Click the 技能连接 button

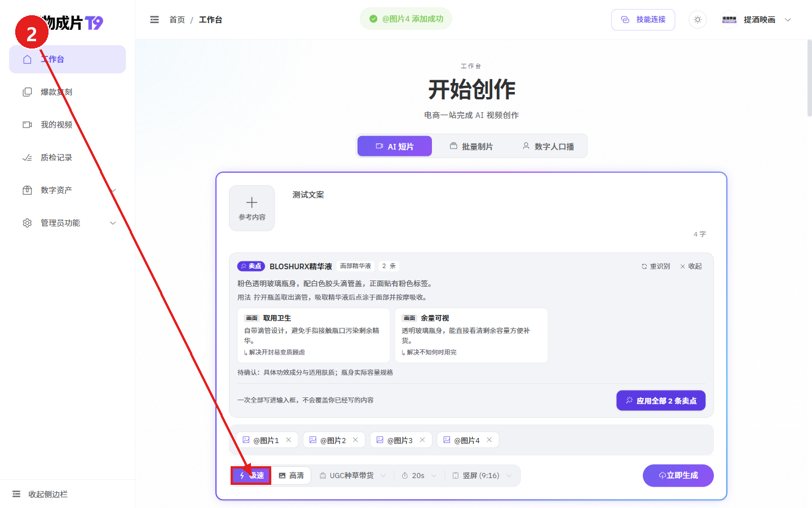click(643, 20)
